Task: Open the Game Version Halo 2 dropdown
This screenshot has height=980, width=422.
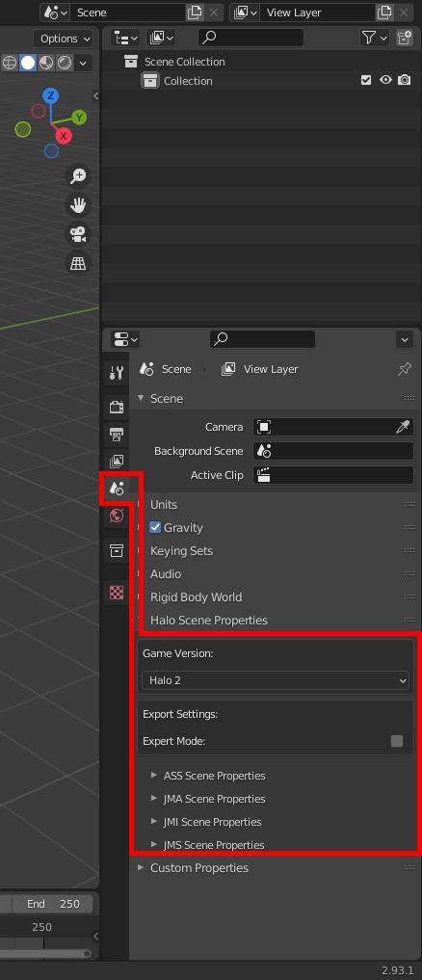Action: pyautogui.click(x=276, y=680)
